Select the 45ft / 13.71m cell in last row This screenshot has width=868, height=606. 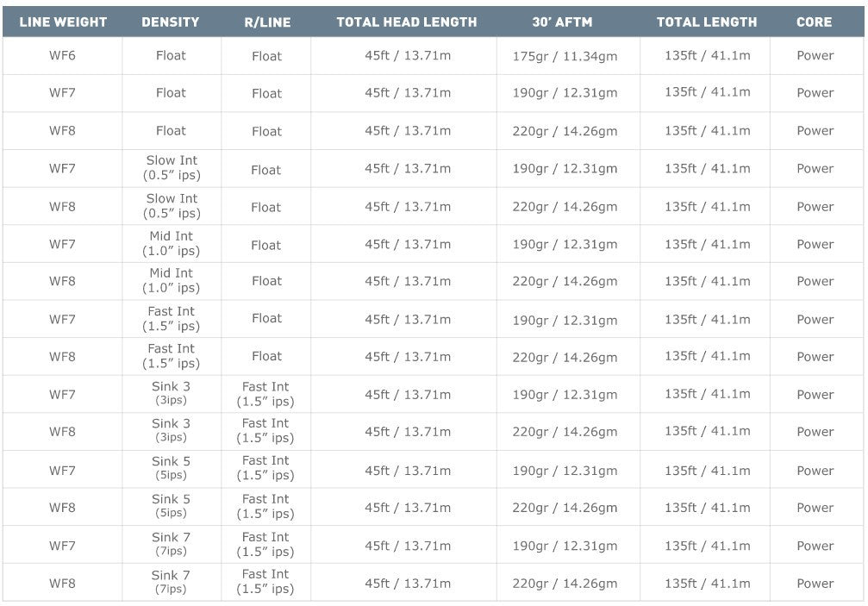408,584
